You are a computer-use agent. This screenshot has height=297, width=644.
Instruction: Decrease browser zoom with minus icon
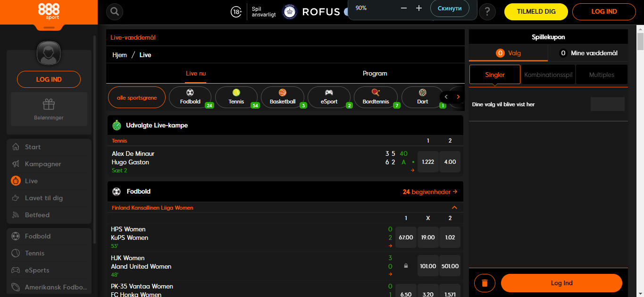403,8
